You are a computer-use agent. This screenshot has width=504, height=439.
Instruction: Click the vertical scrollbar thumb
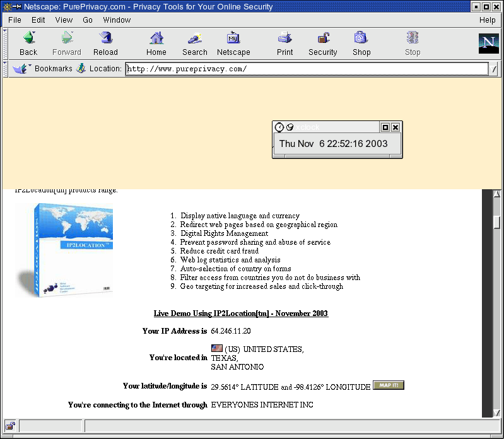[x=496, y=222]
